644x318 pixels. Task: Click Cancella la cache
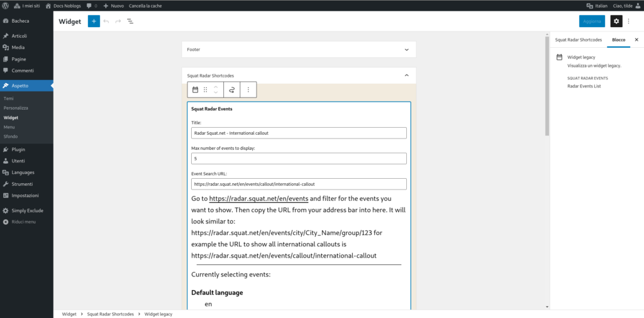pos(145,6)
